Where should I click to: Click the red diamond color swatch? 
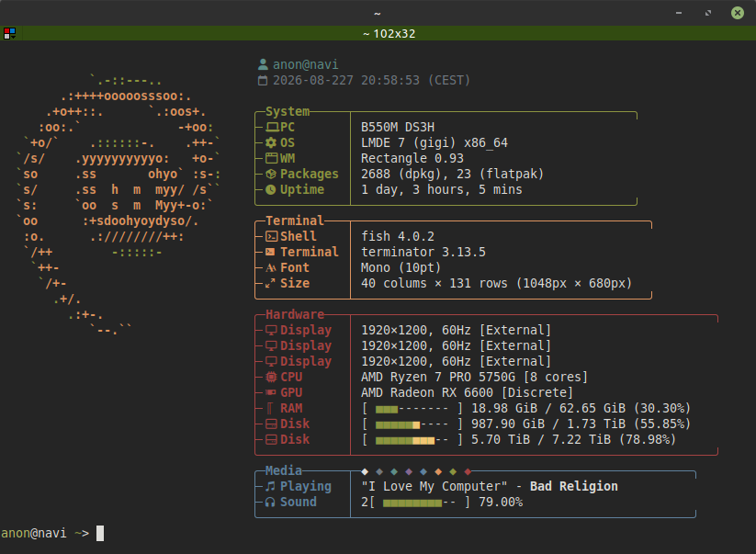pyautogui.click(x=468, y=471)
